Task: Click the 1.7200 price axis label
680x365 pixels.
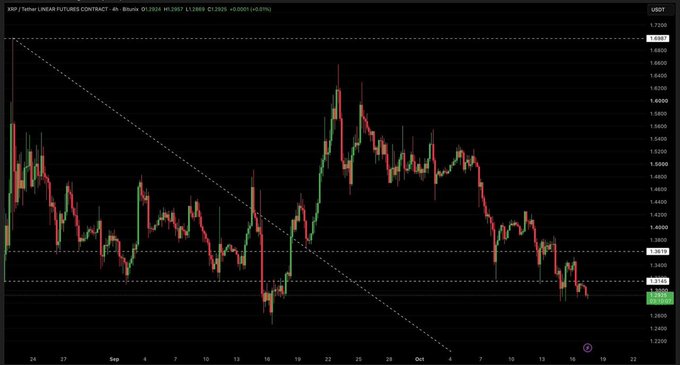Action: pos(658,26)
